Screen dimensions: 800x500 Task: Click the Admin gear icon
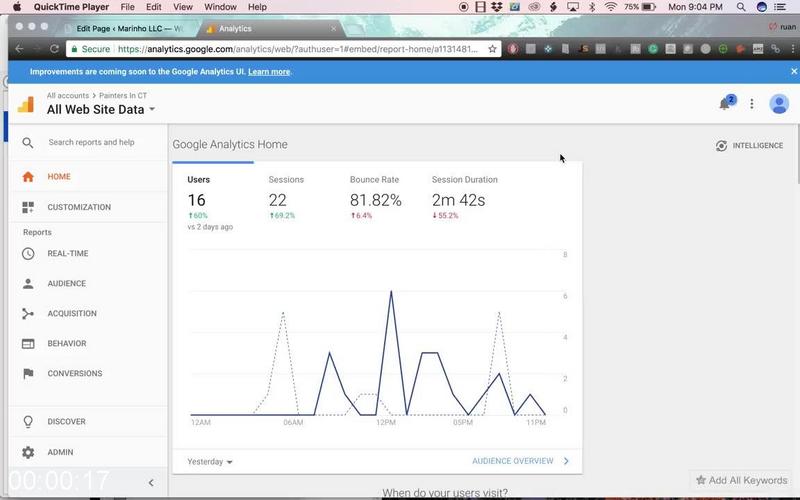(x=28, y=452)
